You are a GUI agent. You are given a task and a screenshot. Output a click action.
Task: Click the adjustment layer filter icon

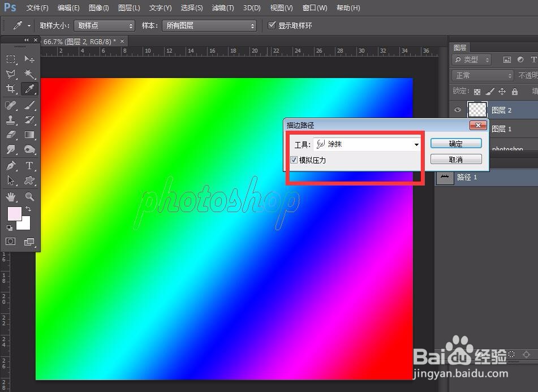520,59
